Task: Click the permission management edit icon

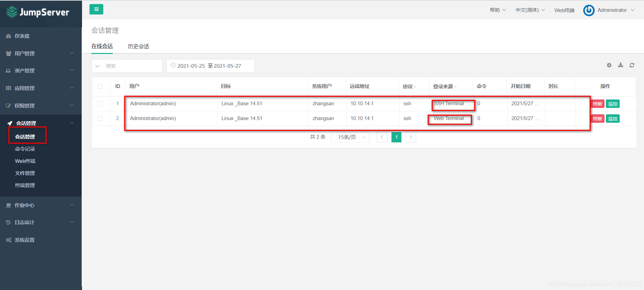Action: 8,106
